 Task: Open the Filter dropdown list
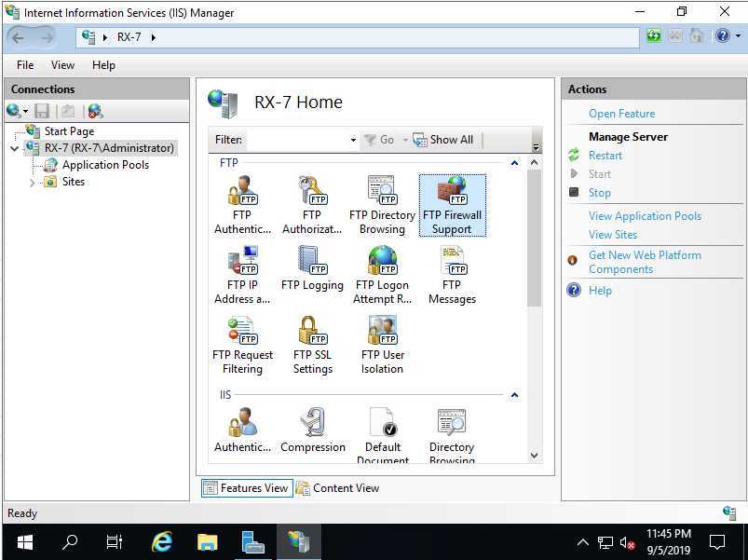click(353, 140)
